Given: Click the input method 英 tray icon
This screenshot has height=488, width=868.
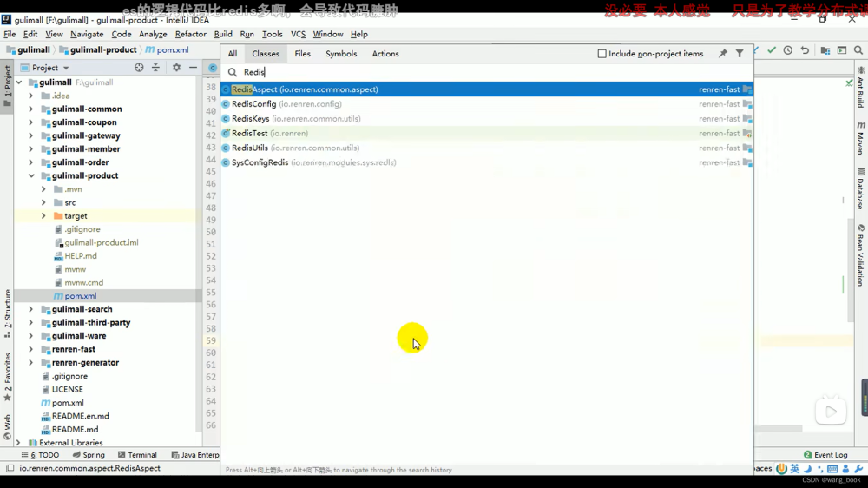Looking at the screenshot, I should (795, 469).
